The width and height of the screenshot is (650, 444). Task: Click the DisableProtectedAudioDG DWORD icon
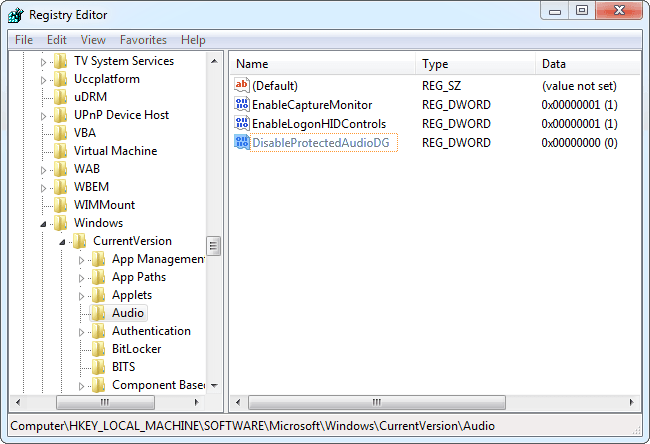(x=242, y=143)
